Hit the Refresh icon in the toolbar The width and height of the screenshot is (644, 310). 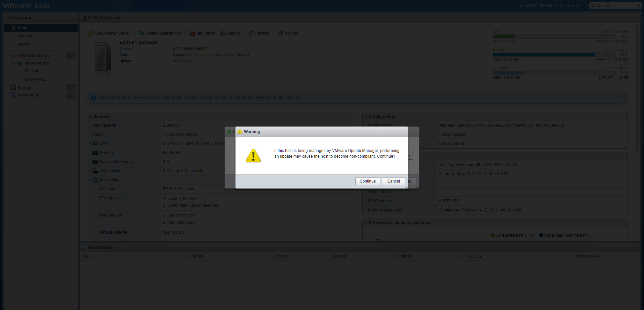click(251, 33)
